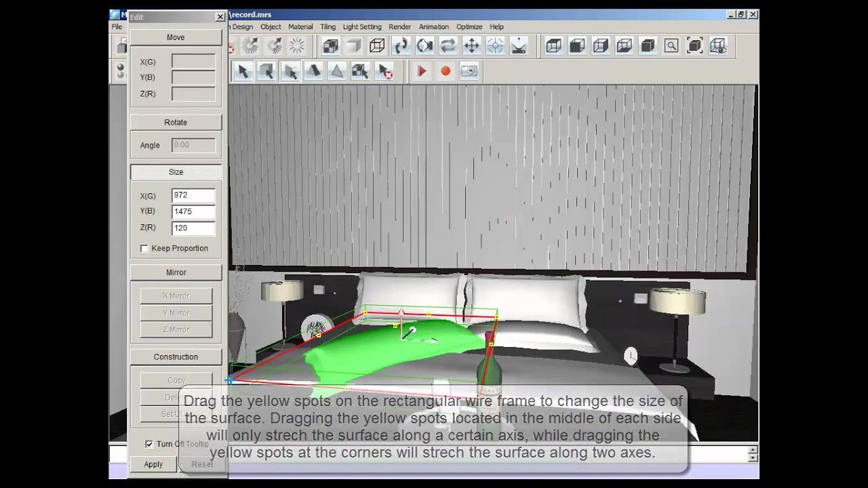The image size is (868, 488).
Task: Choose the select-object cube with arrow tool
Action: (267, 70)
